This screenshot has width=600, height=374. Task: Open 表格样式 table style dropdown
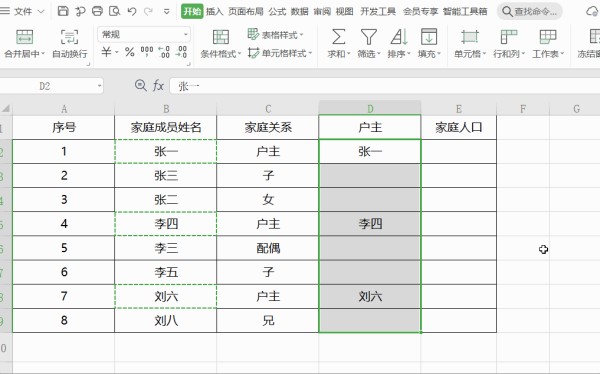pyautogui.click(x=276, y=35)
